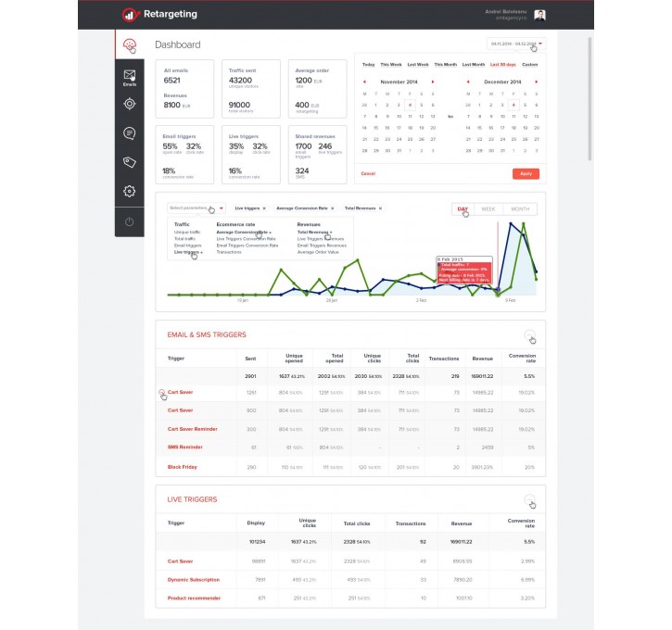Open the crosshair target icon in sidebar
The image size is (672, 630).
(130, 104)
